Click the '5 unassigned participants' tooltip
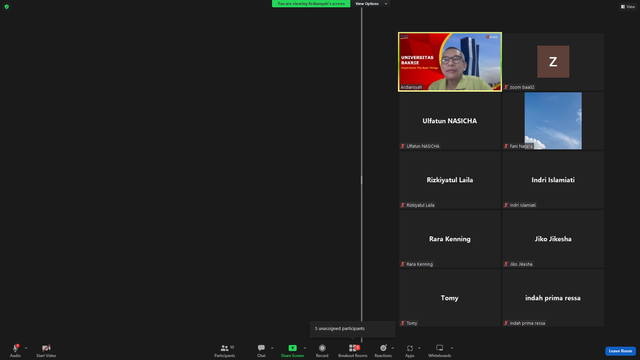The height and width of the screenshot is (360, 640). (x=353, y=329)
